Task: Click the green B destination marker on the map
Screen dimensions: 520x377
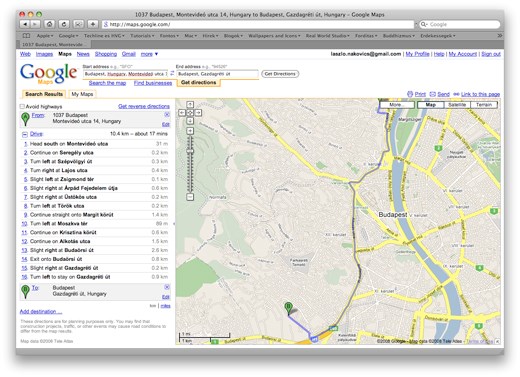Action: [x=288, y=308]
